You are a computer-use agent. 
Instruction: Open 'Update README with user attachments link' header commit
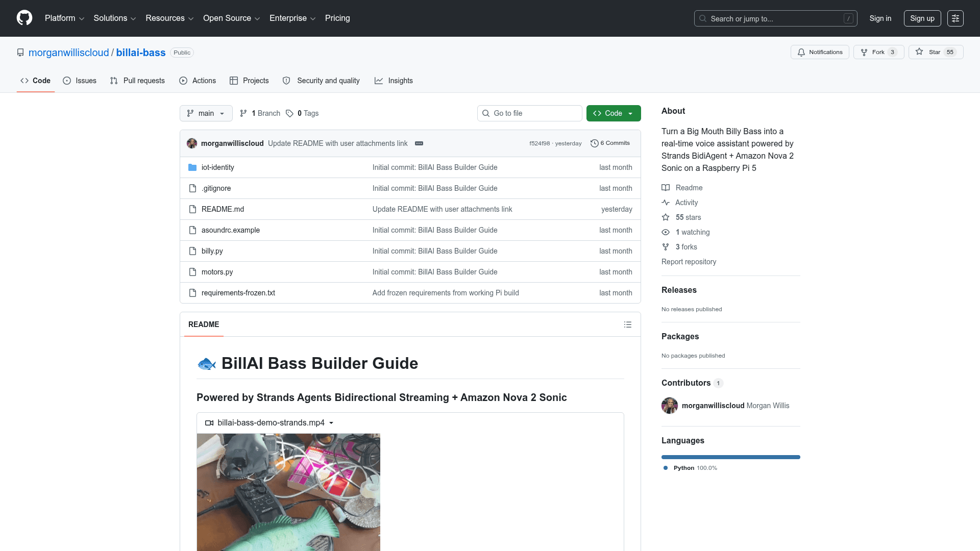click(x=338, y=143)
